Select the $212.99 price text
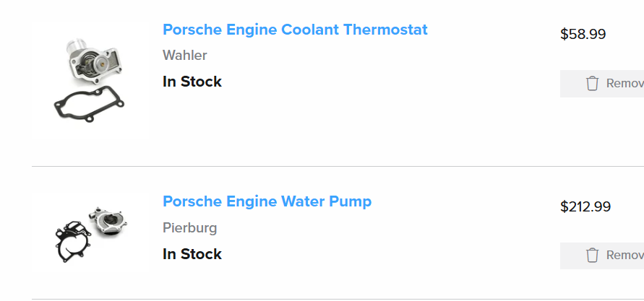Viewport: 644px width, 301px height. click(x=585, y=206)
